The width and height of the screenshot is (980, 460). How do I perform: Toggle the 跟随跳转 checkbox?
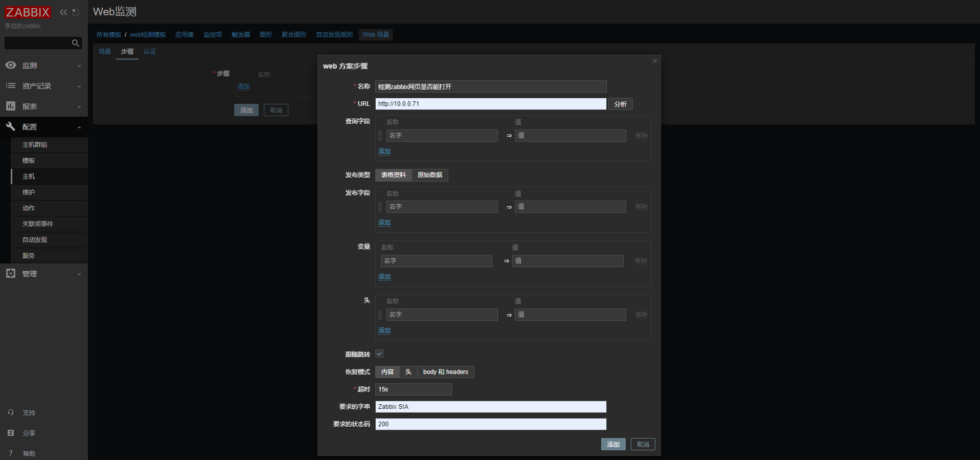(379, 354)
